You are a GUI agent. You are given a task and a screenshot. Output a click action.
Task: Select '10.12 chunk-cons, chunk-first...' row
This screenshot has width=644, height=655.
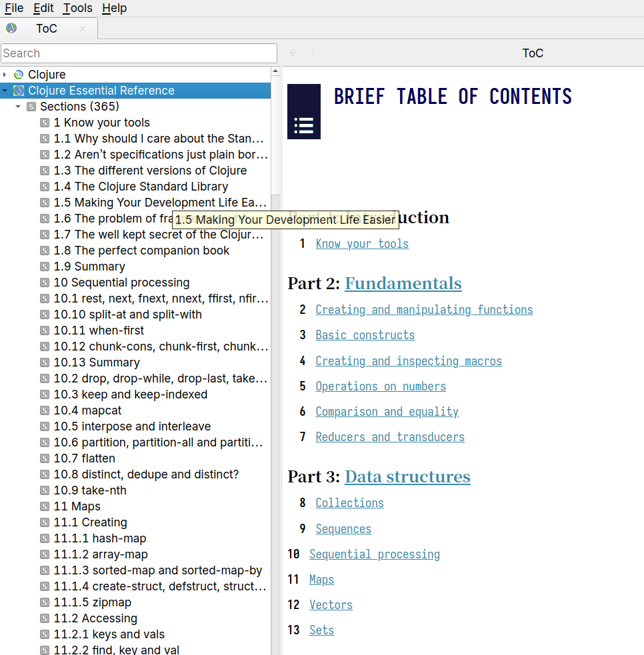[x=135, y=346]
